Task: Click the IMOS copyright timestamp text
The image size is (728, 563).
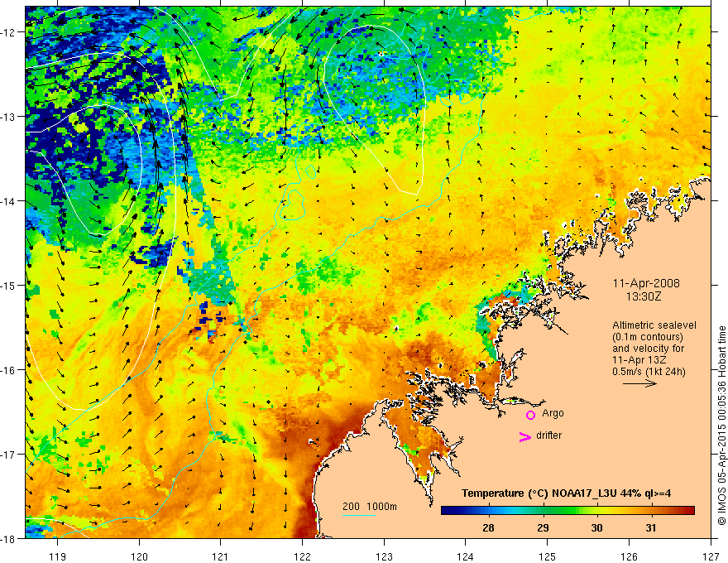Action: coord(721,427)
